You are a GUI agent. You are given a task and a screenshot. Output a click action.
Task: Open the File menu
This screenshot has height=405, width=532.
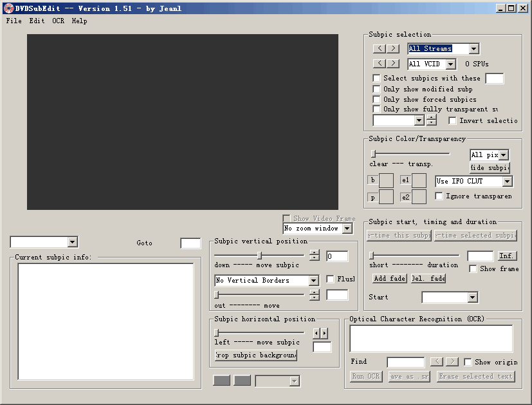click(x=13, y=21)
